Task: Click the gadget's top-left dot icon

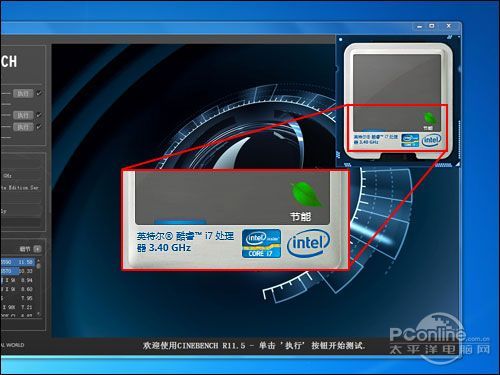Action: [340, 39]
